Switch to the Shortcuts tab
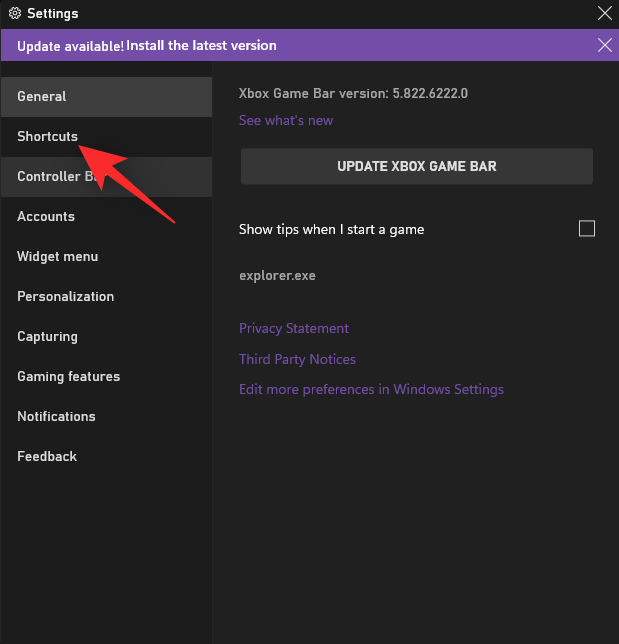Screen dimensions: 619x644 pos(106,137)
